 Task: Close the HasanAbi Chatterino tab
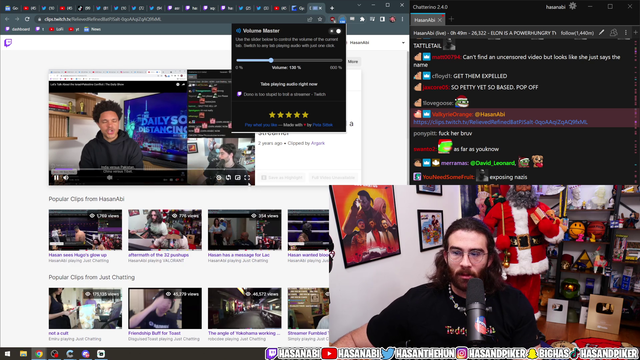(440, 20)
